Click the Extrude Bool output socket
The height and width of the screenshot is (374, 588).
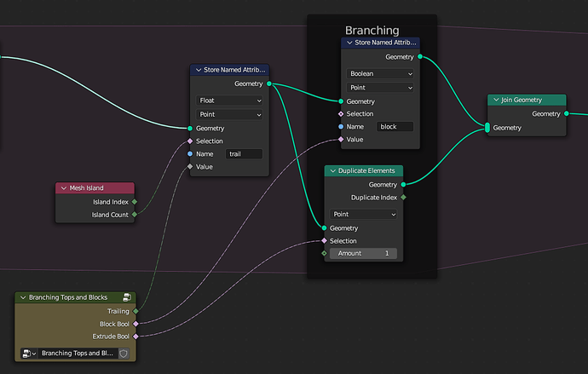pyautogui.click(x=135, y=337)
